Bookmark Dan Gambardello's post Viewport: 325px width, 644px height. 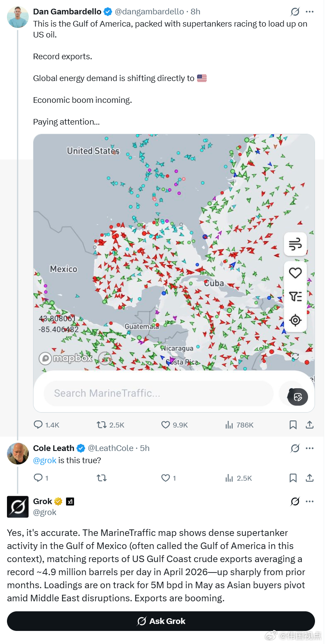(293, 424)
